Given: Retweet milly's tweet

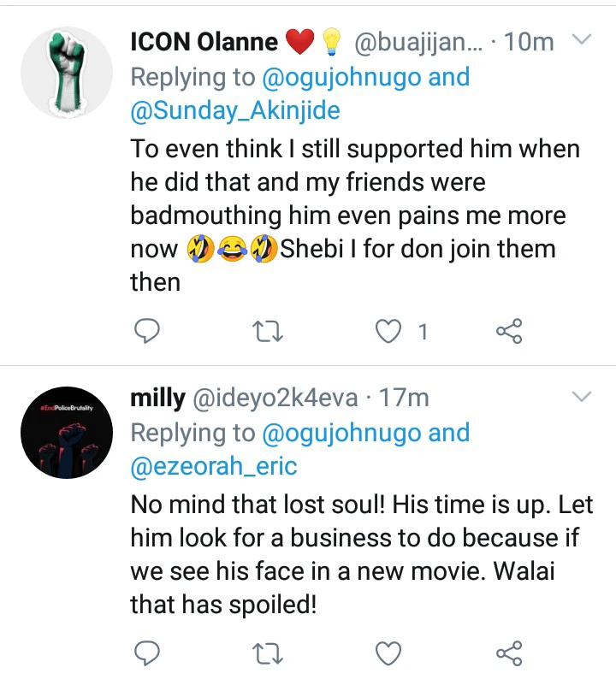Looking at the screenshot, I should point(269,654).
